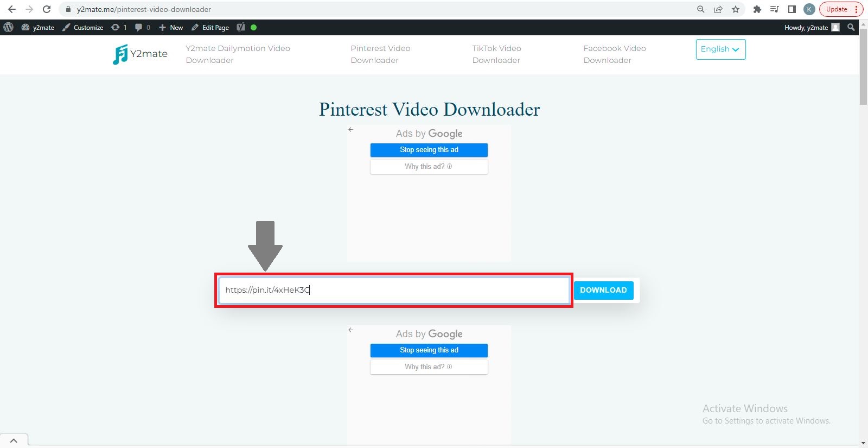Open the Howdy, y2mate account menu
Viewport: 868px width, 448px height.
point(812,27)
